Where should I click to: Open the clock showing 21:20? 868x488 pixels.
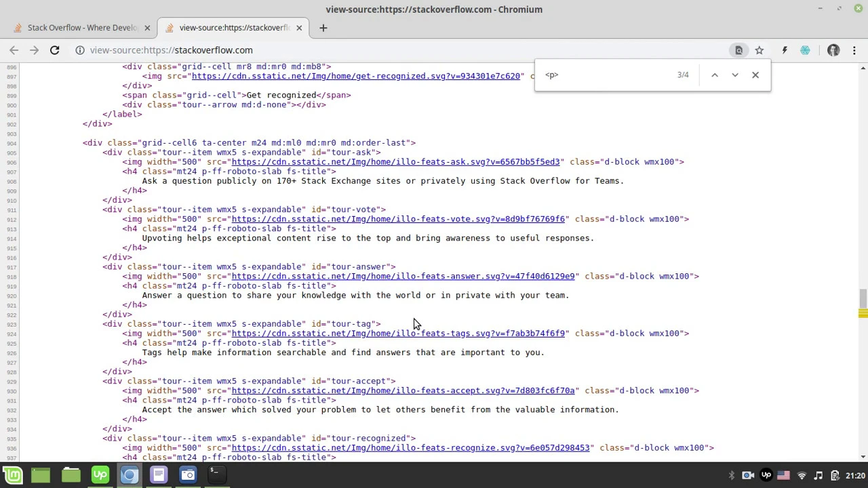point(855,476)
